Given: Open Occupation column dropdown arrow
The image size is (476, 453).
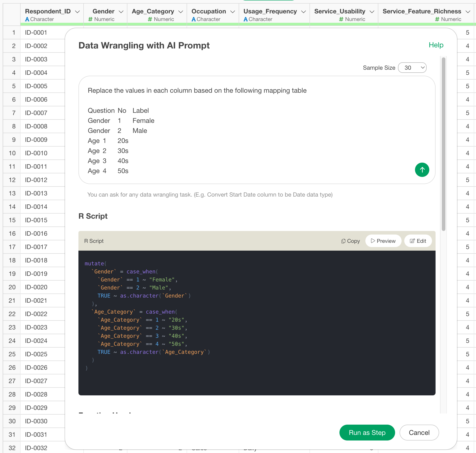Looking at the screenshot, I should (x=233, y=12).
